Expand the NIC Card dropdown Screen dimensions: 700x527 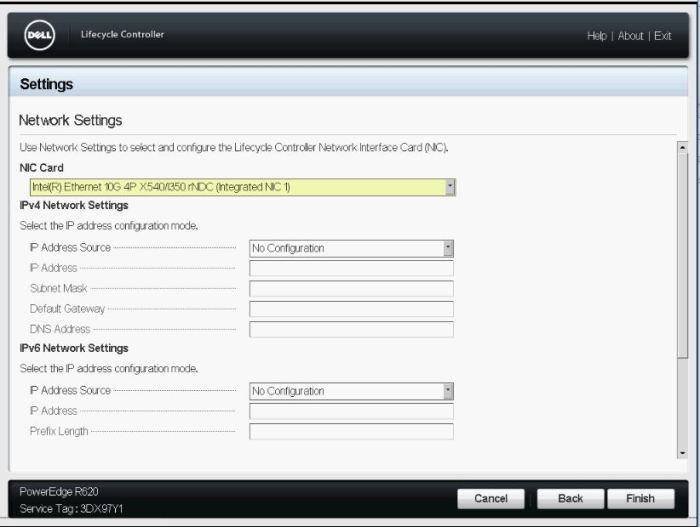[450, 187]
